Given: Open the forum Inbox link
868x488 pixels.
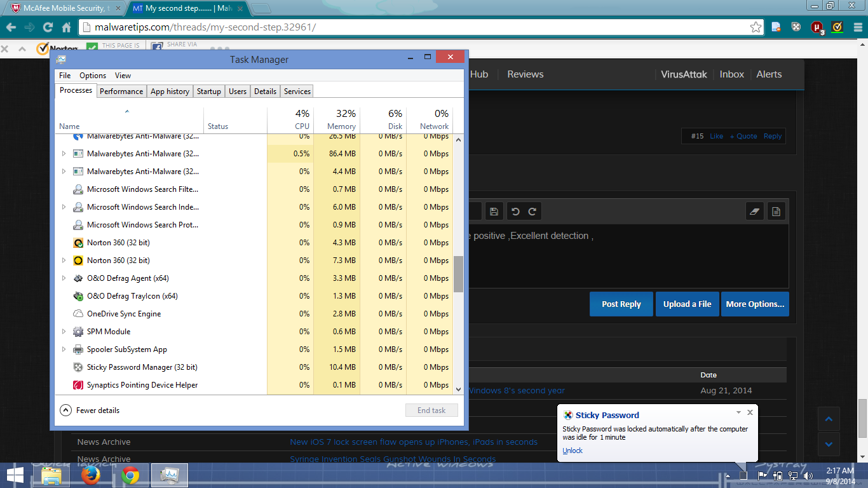Looking at the screenshot, I should (731, 74).
